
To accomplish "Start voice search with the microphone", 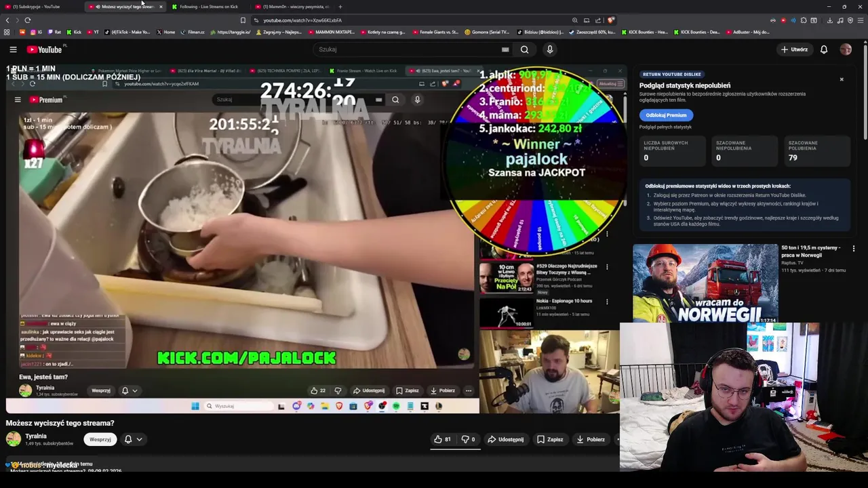I will (x=550, y=49).
